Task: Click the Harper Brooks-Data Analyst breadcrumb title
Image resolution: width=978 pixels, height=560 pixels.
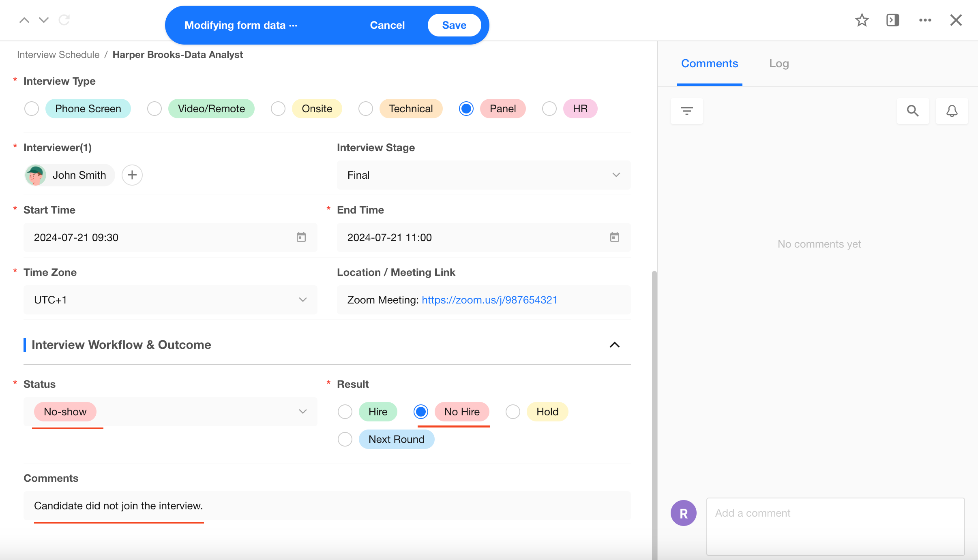Action: coord(178,55)
